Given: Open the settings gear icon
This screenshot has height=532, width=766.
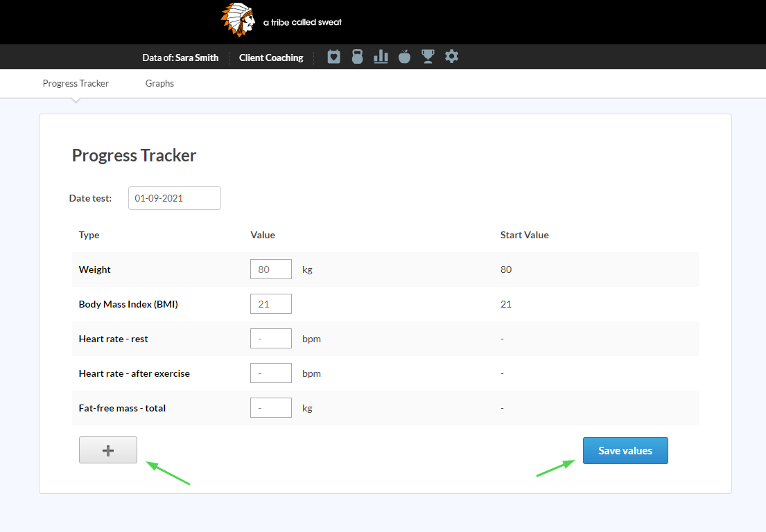Looking at the screenshot, I should tap(451, 57).
